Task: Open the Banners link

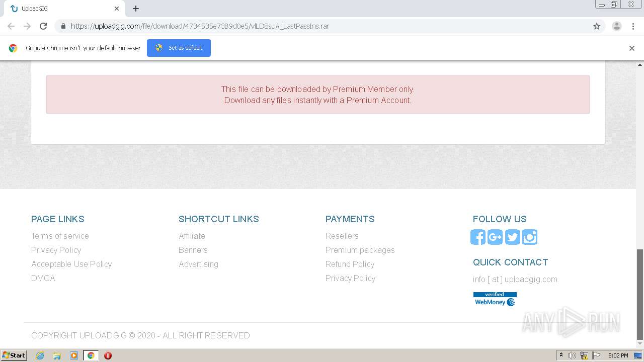Action: coord(193,250)
